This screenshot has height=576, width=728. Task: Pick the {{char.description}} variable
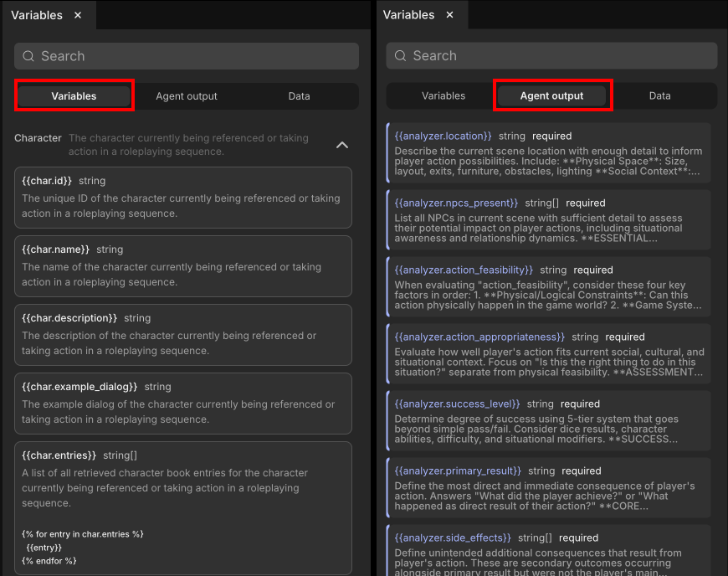click(182, 335)
